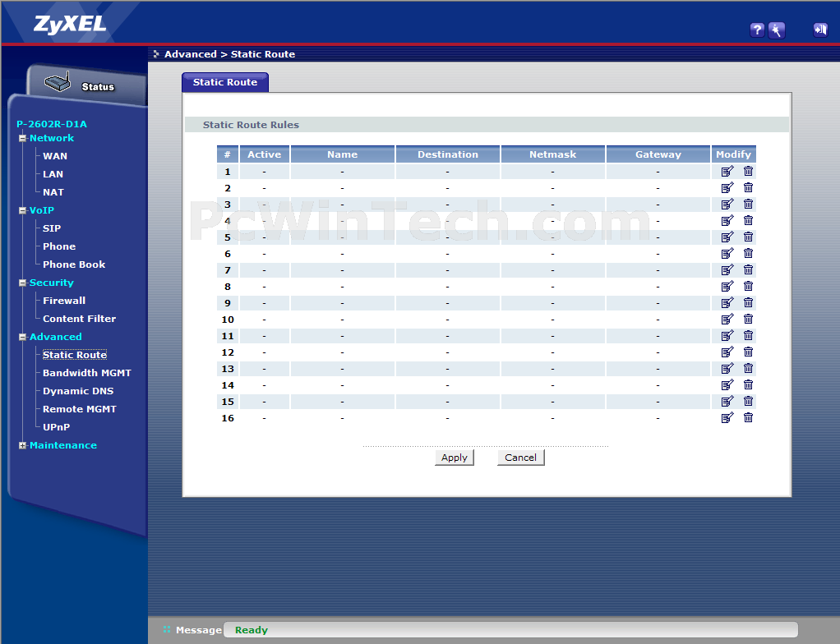The width and height of the screenshot is (840, 644).
Task: Delete static route rule 1
Action: coord(749,172)
